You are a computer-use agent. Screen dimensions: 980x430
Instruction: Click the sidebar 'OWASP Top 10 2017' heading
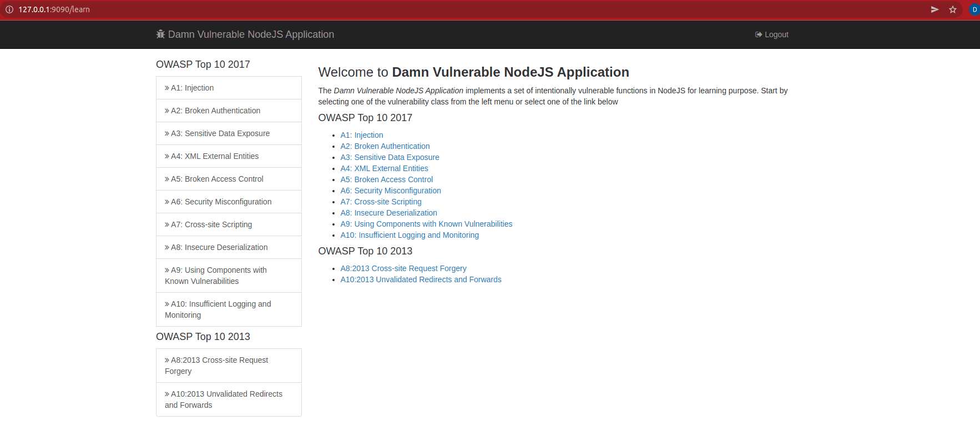(x=203, y=64)
